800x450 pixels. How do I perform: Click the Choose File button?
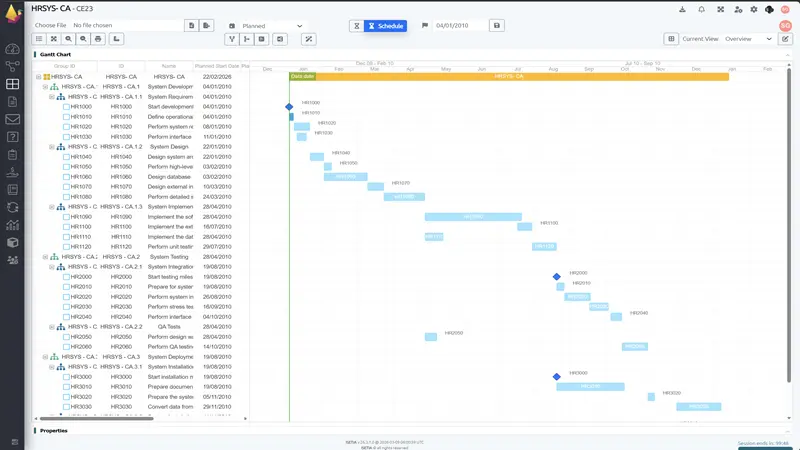tap(50, 25)
